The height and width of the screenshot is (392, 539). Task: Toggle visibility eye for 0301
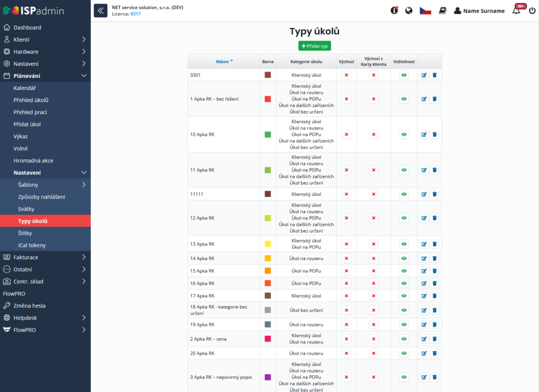click(404, 75)
